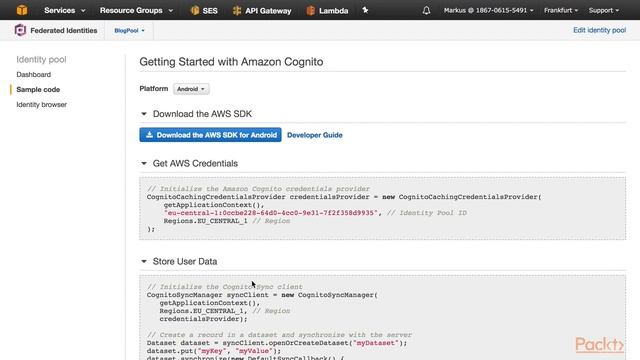The width and height of the screenshot is (640, 360).
Task: Open the BlogPool identity pool dropdown
Action: pos(129,31)
